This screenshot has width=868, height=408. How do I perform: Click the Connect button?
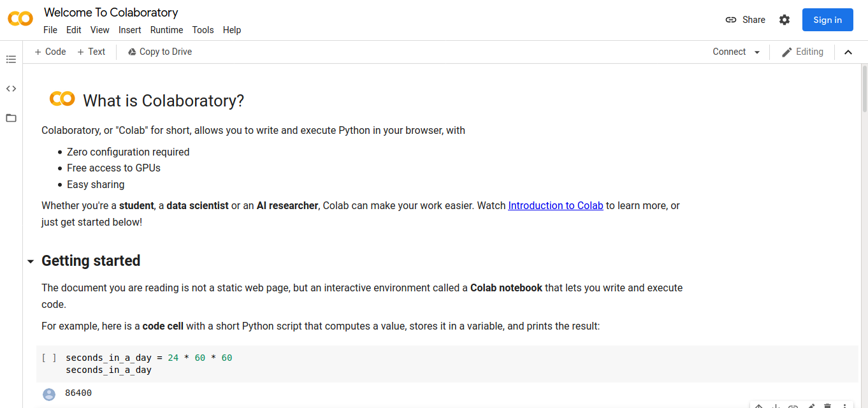[729, 52]
